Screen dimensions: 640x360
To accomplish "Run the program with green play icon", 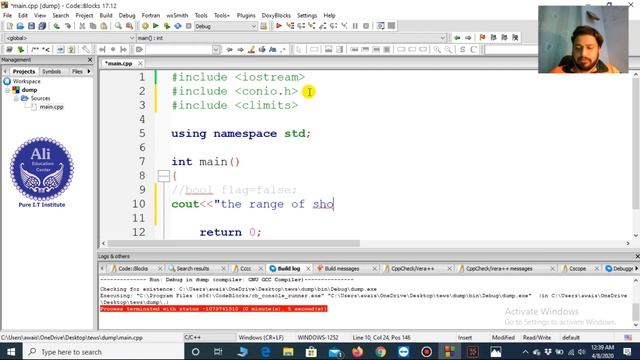I will 156,26.
